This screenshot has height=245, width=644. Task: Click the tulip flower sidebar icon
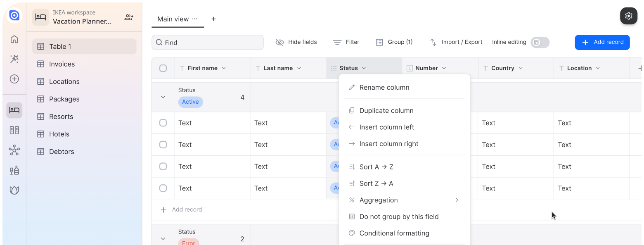(x=14, y=190)
